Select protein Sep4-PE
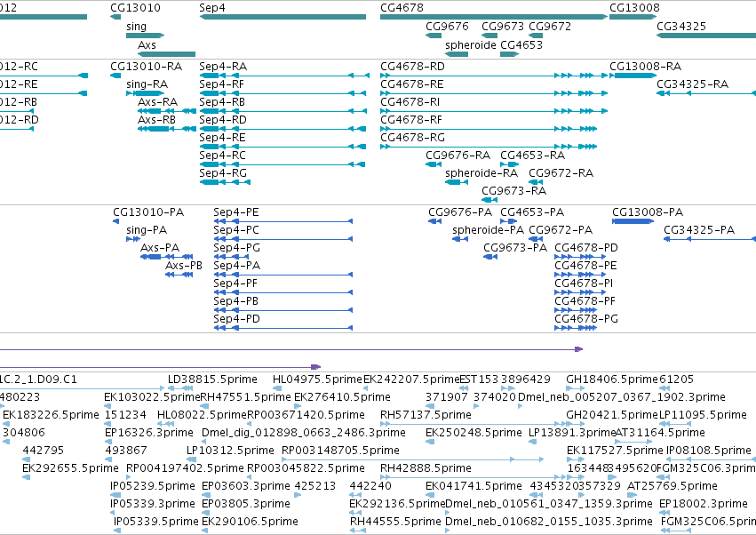 [x=283, y=221]
